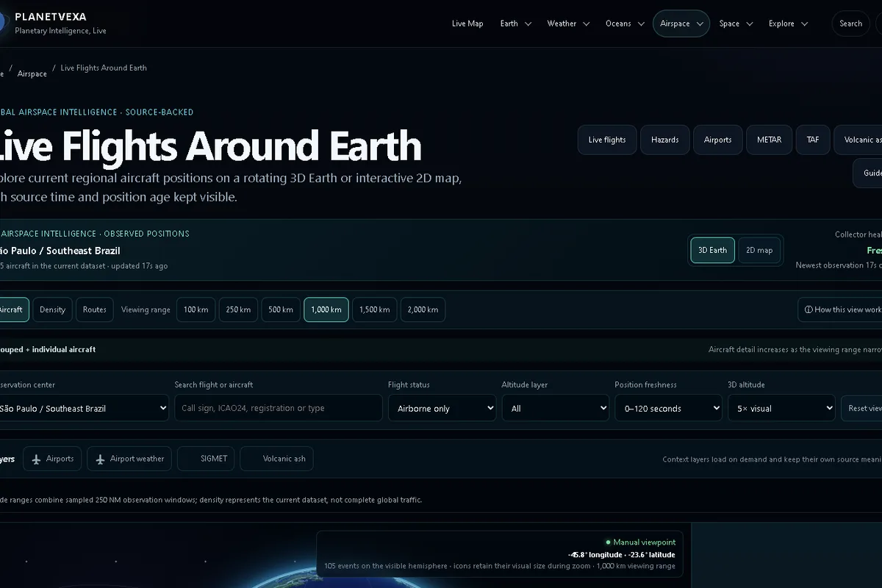Click the airplane icon on the Airports layer chip

[x=37, y=459]
